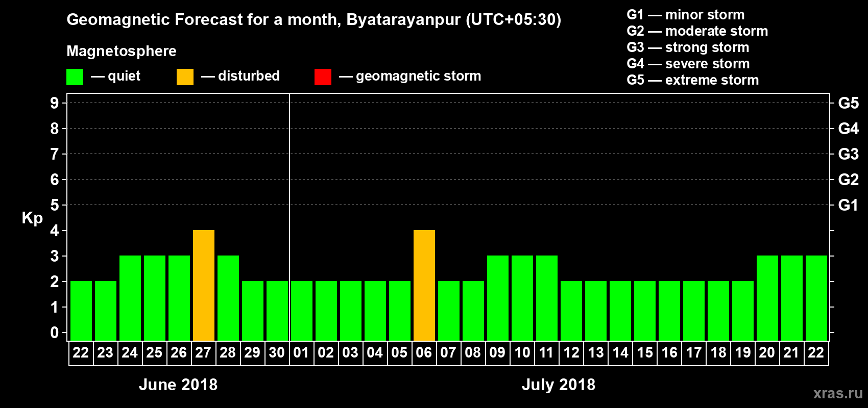
Task: Click the 'G3 — strong storm' legend line
Action: coord(688,47)
